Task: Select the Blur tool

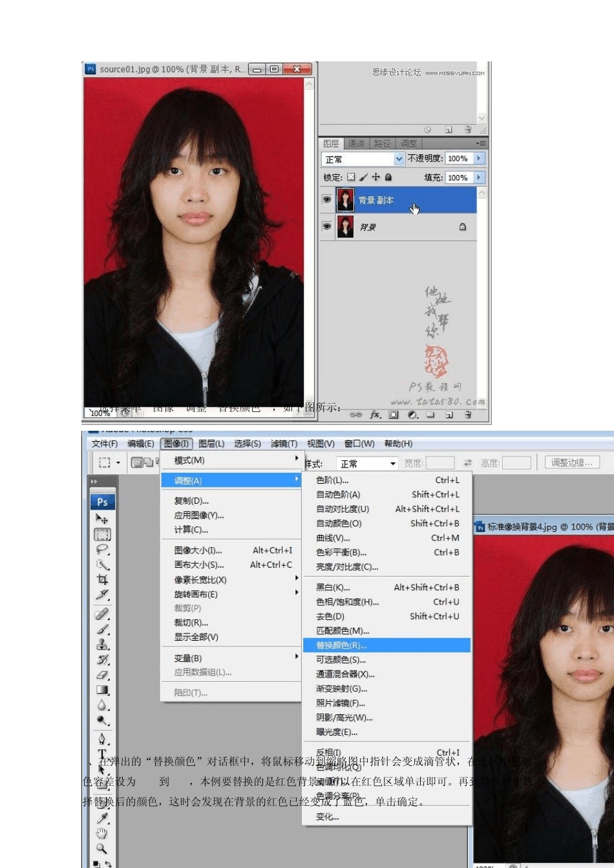Action: [102, 705]
